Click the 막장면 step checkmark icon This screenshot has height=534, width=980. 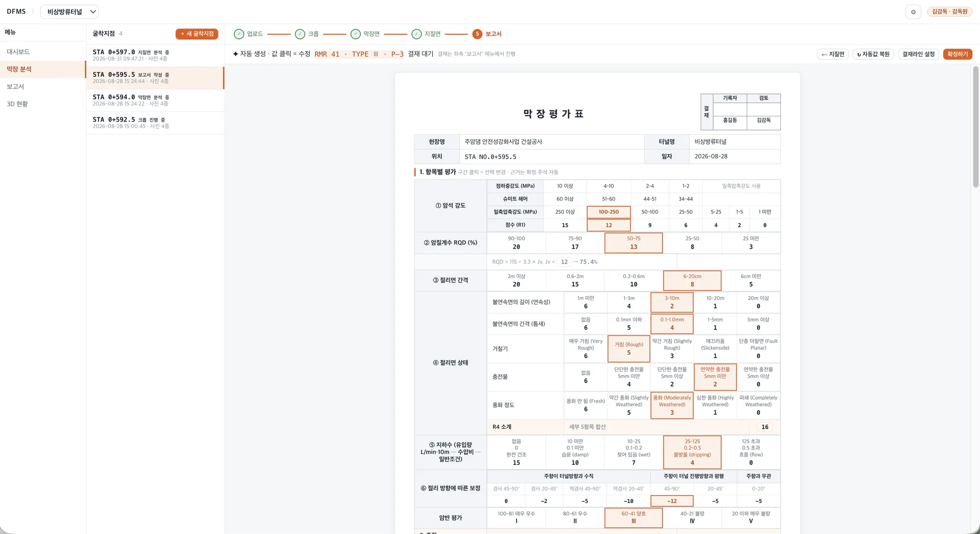coord(356,34)
